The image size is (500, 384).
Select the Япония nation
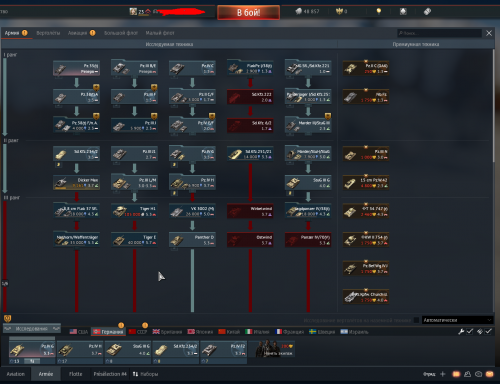200,332
